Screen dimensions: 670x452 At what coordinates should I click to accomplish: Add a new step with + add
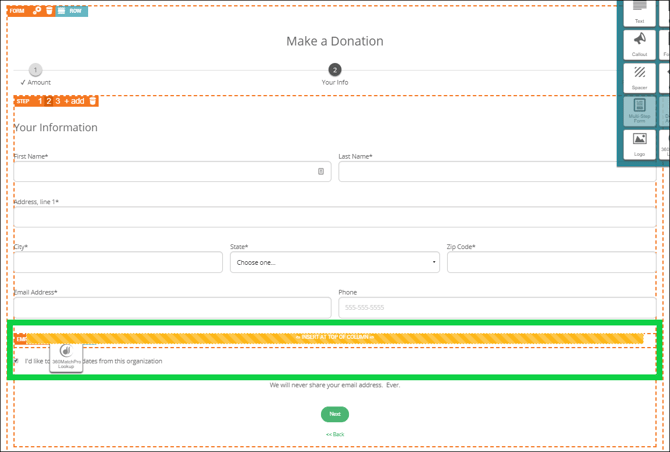[x=75, y=101]
